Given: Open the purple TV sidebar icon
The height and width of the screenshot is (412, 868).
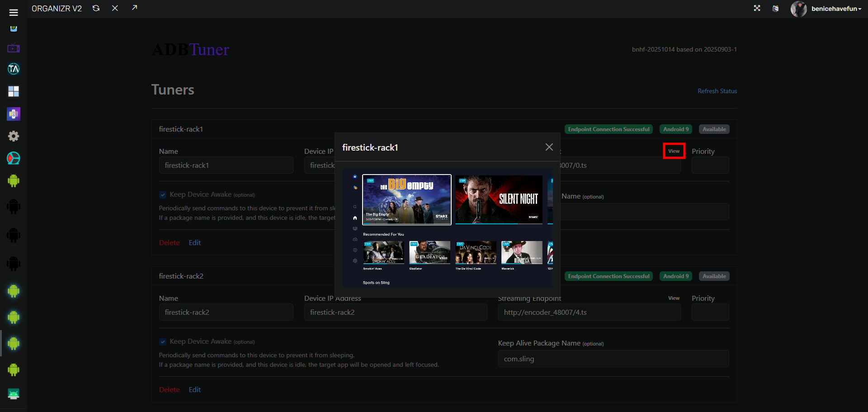Looking at the screenshot, I should pyautogui.click(x=14, y=48).
